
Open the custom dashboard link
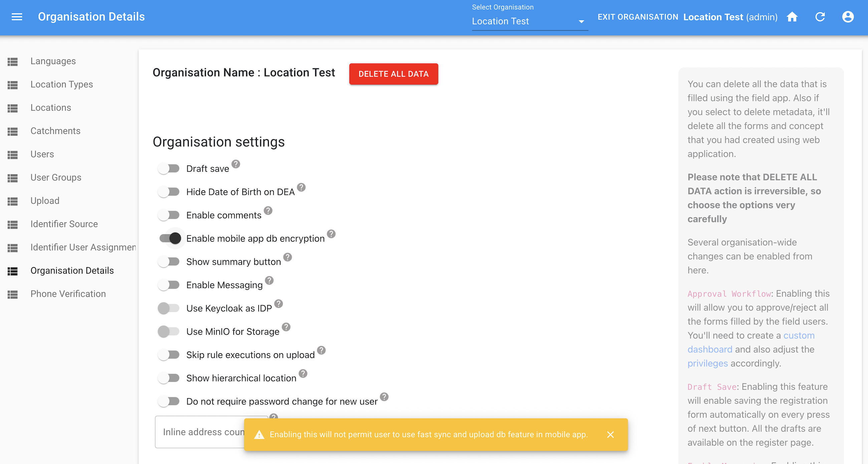pyautogui.click(x=799, y=335)
